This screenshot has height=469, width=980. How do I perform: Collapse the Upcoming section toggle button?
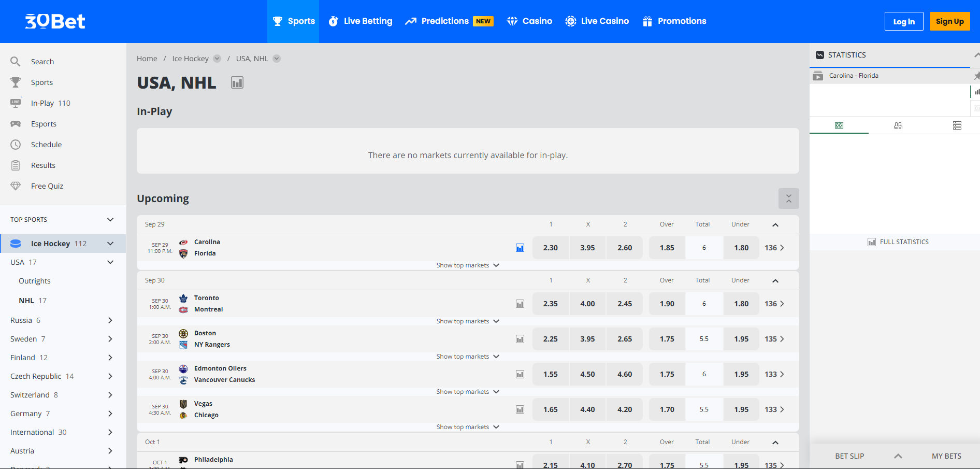(x=788, y=198)
